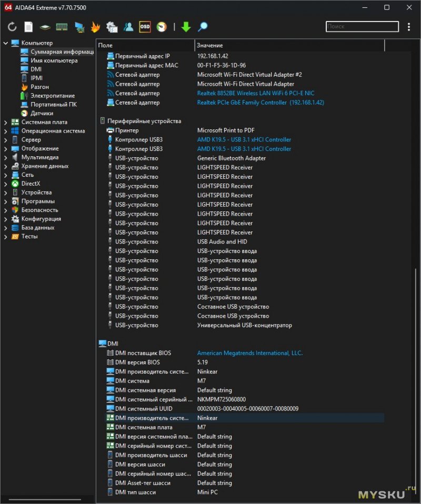Click the speaker icon beside Мультимедиа
This screenshot has height=504, width=421.
[15, 157]
